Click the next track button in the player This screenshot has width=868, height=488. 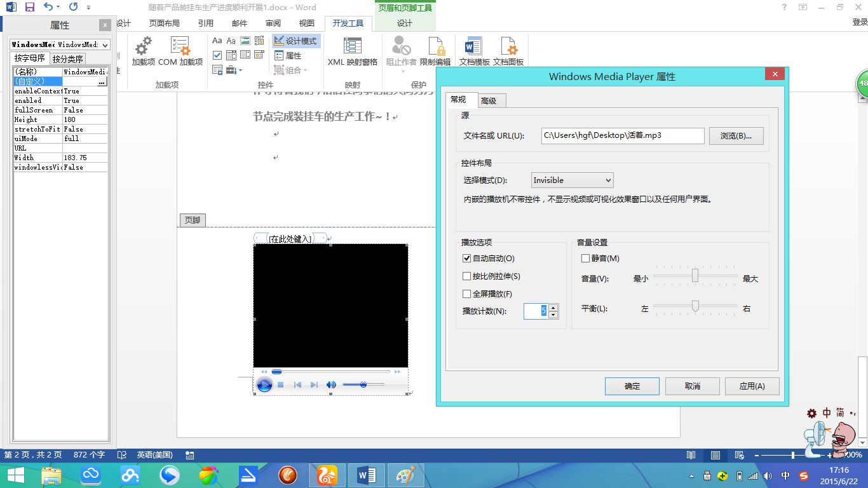[x=314, y=384]
